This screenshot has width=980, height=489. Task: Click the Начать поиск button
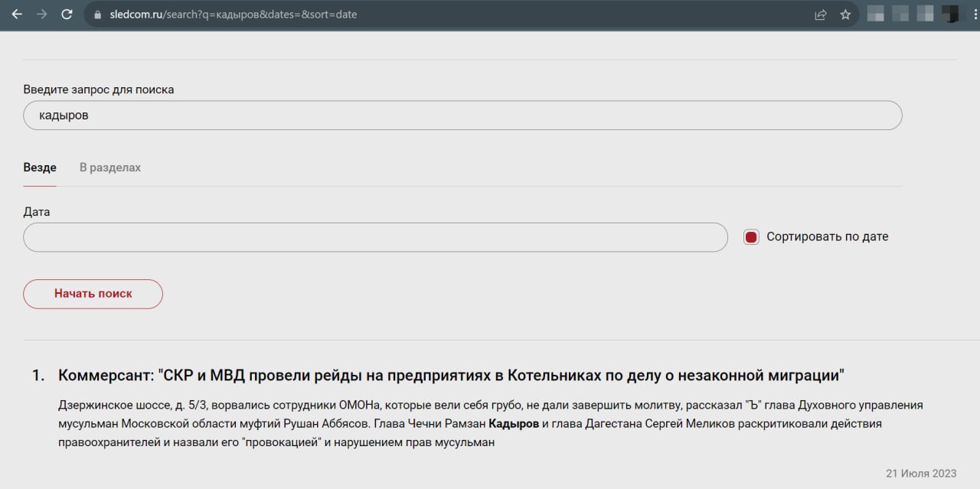(93, 294)
